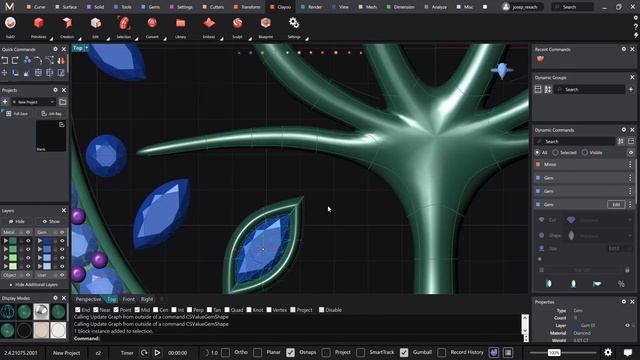Click the Convert tool icon
This screenshot has height=360, width=640.
(152, 23)
